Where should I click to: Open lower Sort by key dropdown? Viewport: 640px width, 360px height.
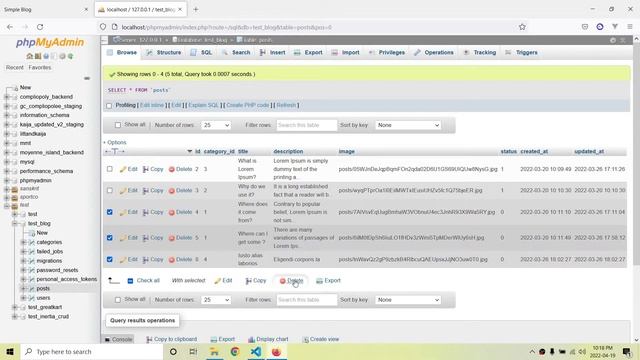pyautogui.click(x=408, y=300)
